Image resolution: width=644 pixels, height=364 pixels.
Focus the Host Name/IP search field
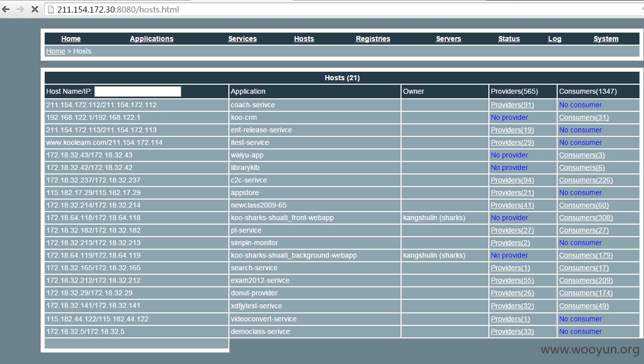point(138,91)
